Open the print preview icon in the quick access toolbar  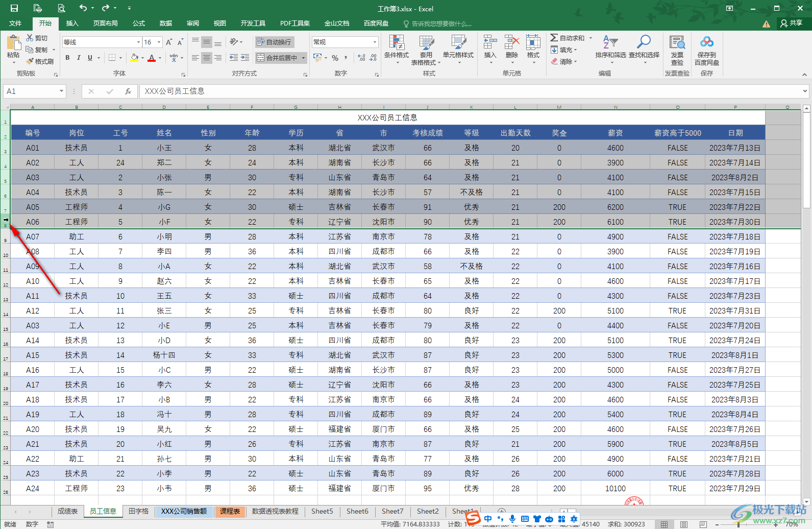tap(61, 8)
